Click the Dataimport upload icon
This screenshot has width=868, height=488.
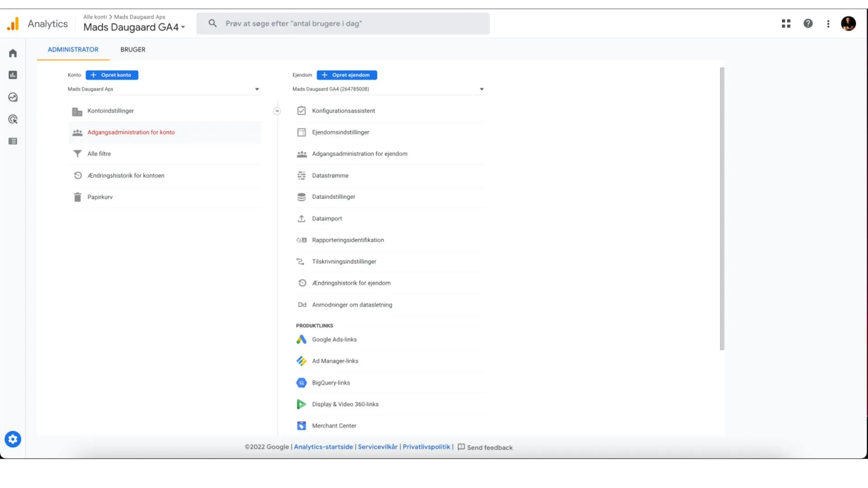click(302, 219)
